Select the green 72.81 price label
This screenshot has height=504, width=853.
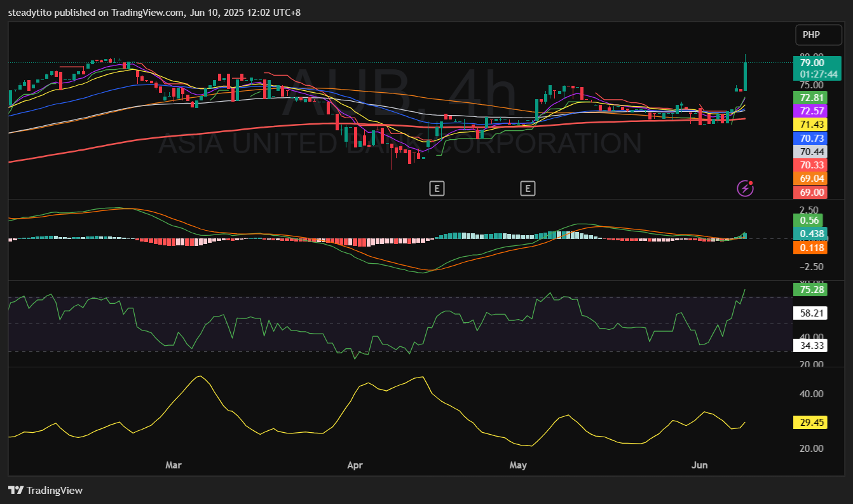810,98
